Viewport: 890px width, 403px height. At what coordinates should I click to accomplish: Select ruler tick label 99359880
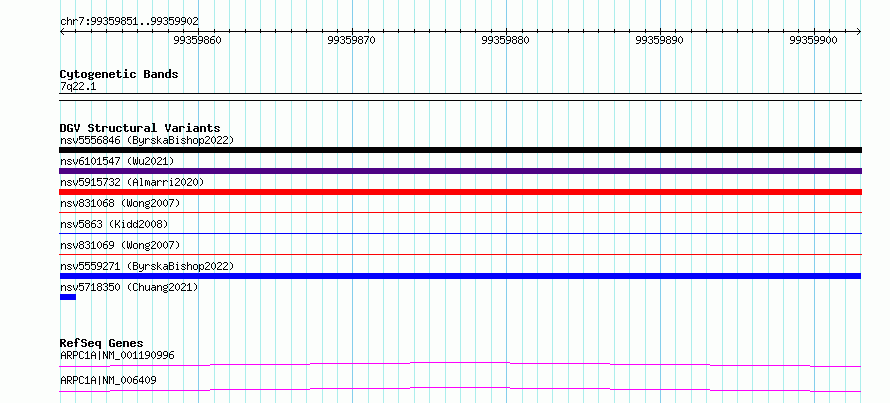coord(505,40)
